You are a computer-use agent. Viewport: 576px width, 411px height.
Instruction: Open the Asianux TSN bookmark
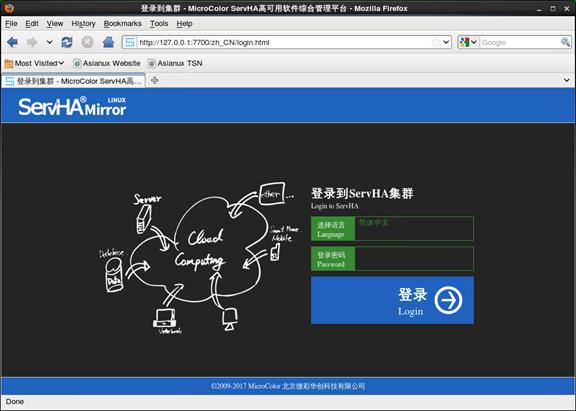(175, 63)
